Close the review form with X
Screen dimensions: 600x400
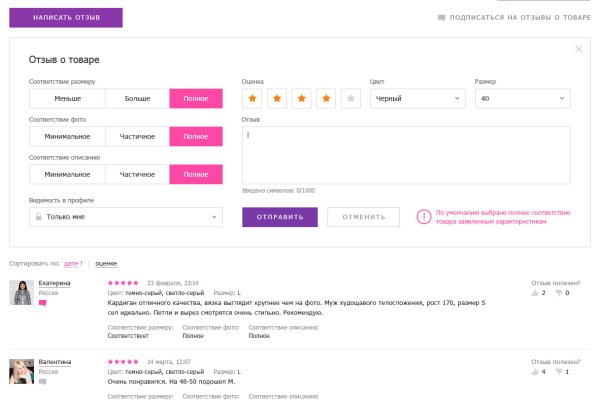coord(579,48)
